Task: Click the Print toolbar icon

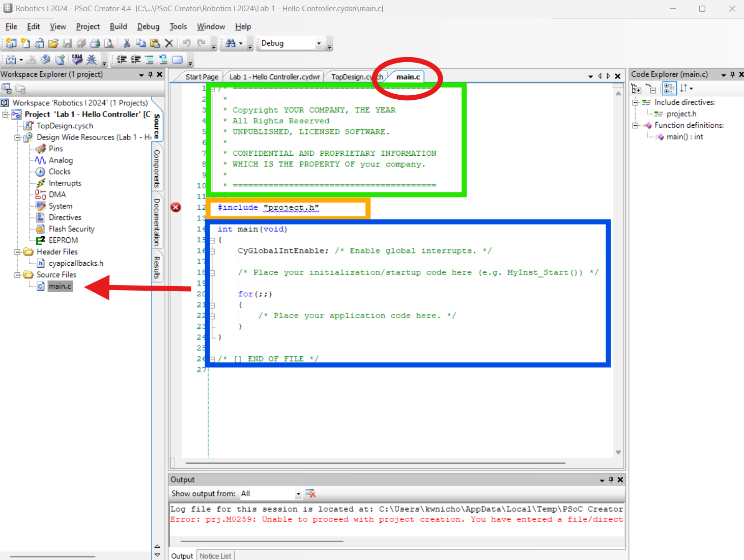Action: [95, 43]
